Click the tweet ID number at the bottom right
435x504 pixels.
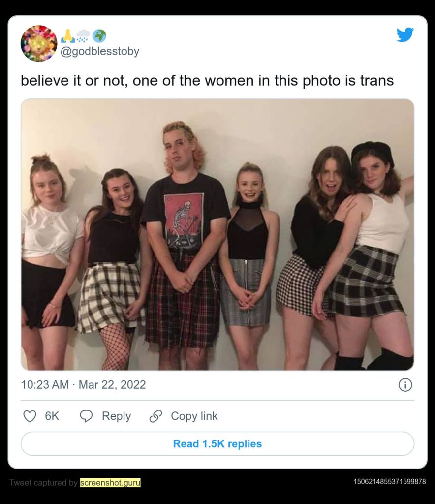click(389, 482)
